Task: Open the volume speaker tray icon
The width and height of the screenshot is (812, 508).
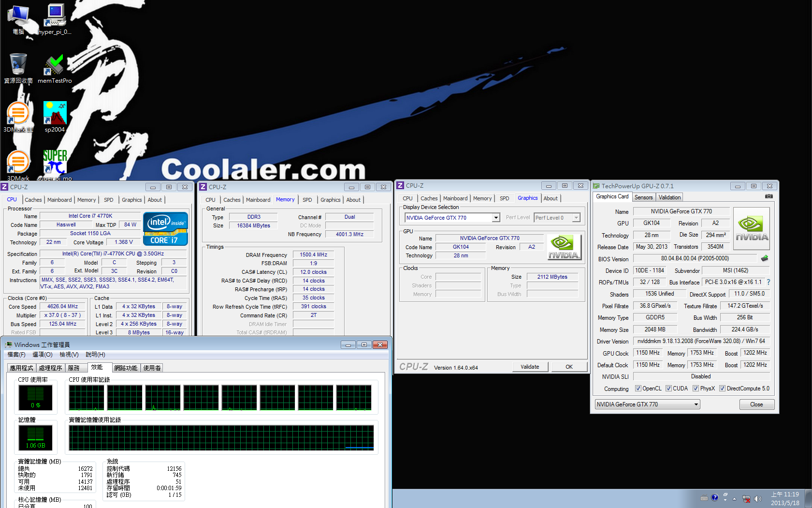Action: point(757,498)
